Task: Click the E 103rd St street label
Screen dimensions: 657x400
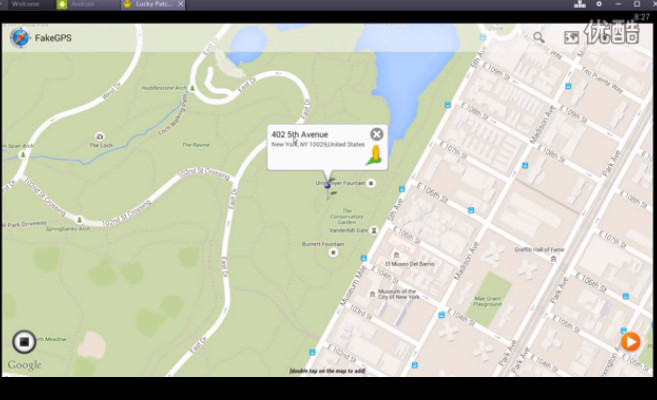Action: click(361, 312)
